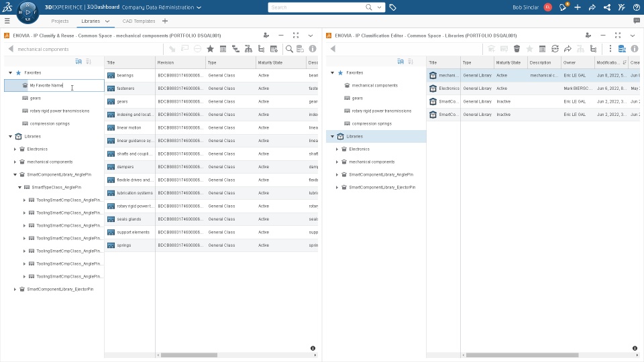Collapse Libraries in Classify & Reuse tree
This screenshot has height=362, width=644.
(10, 136)
